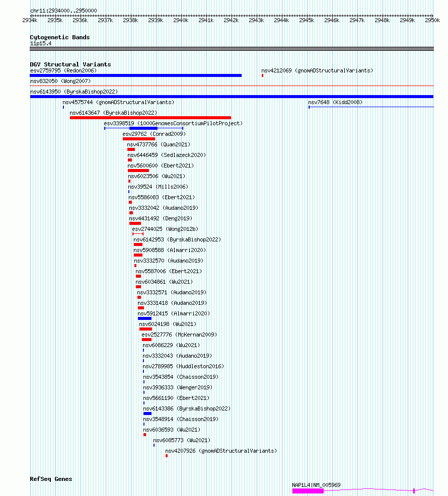The image size is (448, 496).
Task: Select nsv5908588 (Almarri2020) label
Action: pos(170,250)
